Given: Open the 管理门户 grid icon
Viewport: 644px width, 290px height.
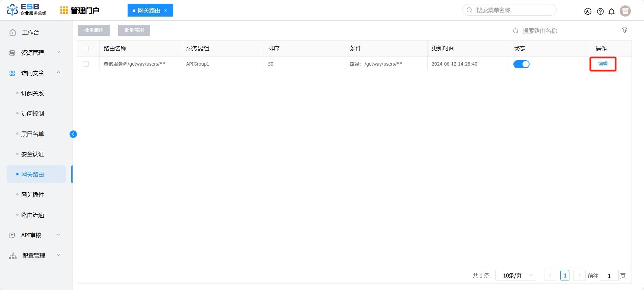Looking at the screenshot, I should pyautogui.click(x=64, y=10).
